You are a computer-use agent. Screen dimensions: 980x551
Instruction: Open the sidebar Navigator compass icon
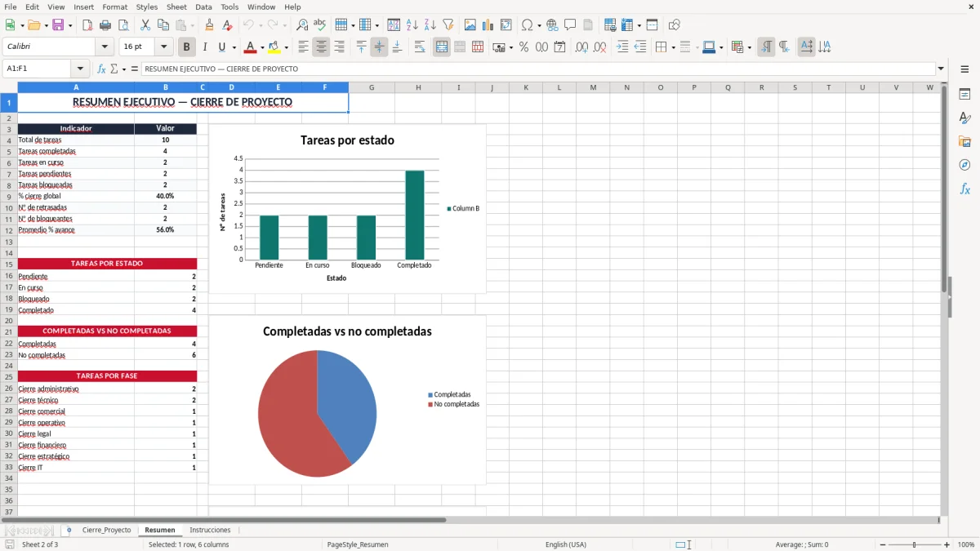click(x=964, y=166)
